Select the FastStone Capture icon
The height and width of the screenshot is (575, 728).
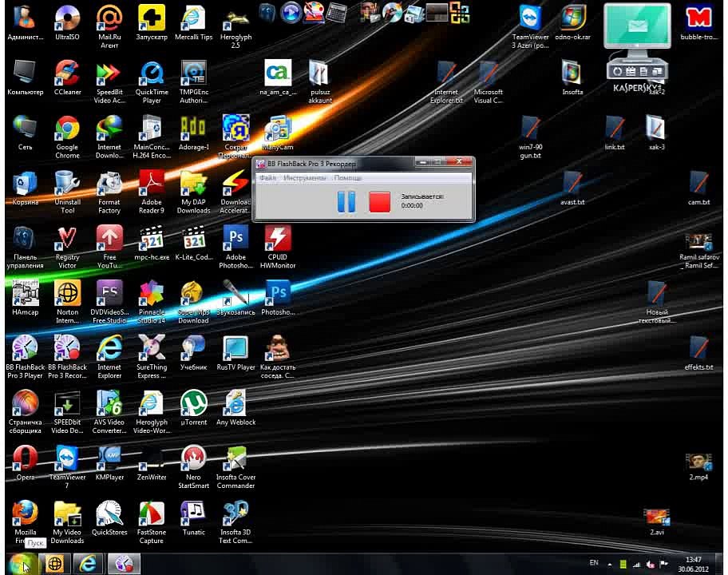(x=152, y=521)
